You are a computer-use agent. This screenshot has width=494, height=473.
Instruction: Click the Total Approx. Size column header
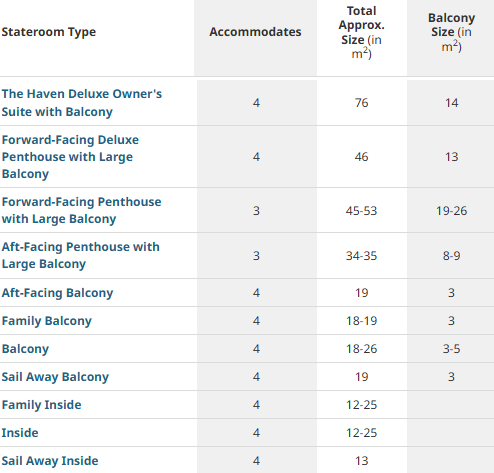(362, 32)
